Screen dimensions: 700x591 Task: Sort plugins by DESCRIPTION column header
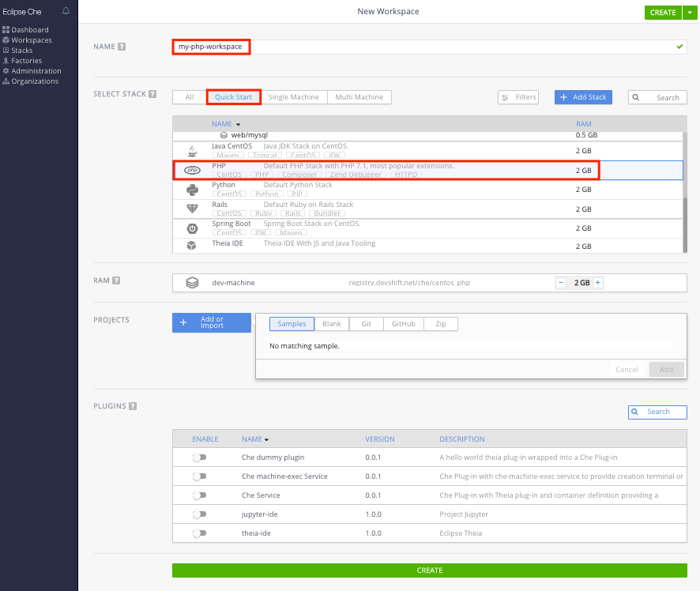pyautogui.click(x=462, y=439)
